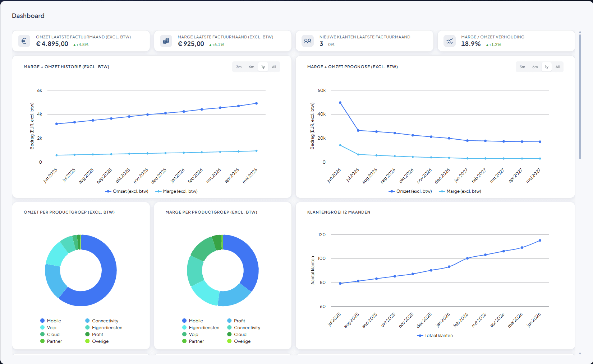The width and height of the screenshot is (593, 364).
Task: Toggle Profit in Omzet per productgroep legend
Action: click(x=94, y=335)
